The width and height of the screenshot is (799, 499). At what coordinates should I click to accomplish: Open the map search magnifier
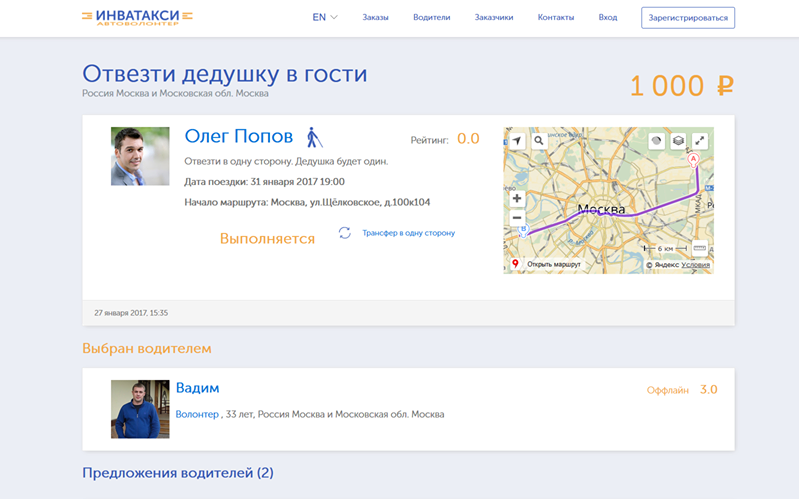[x=539, y=141]
